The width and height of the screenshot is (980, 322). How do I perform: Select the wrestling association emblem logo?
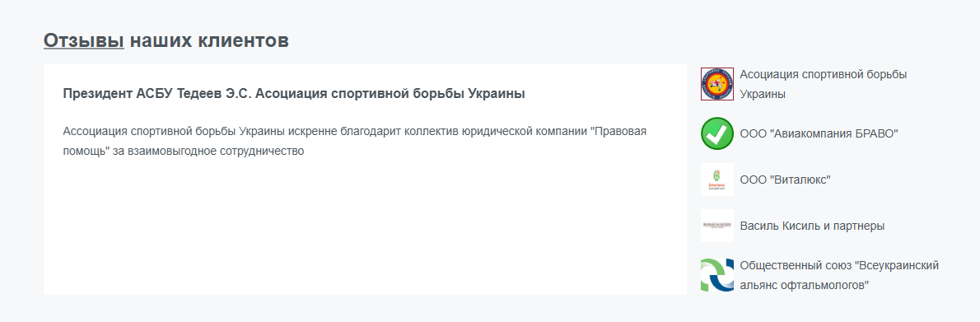[x=716, y=84]
